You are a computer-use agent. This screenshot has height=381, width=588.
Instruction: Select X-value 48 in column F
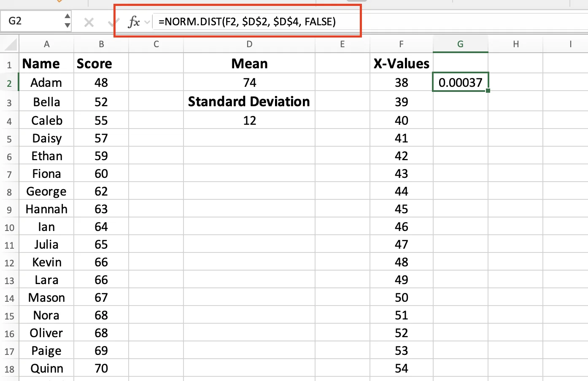402,262
